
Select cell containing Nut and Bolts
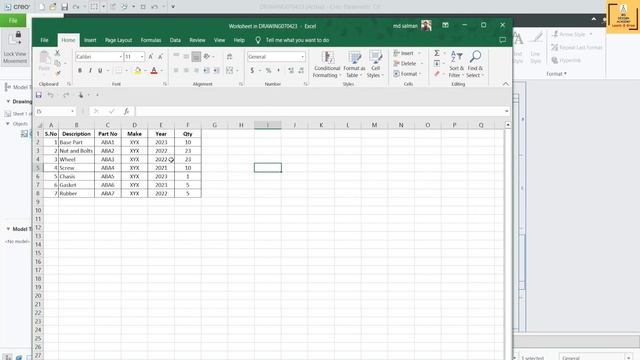coord(76,151)
